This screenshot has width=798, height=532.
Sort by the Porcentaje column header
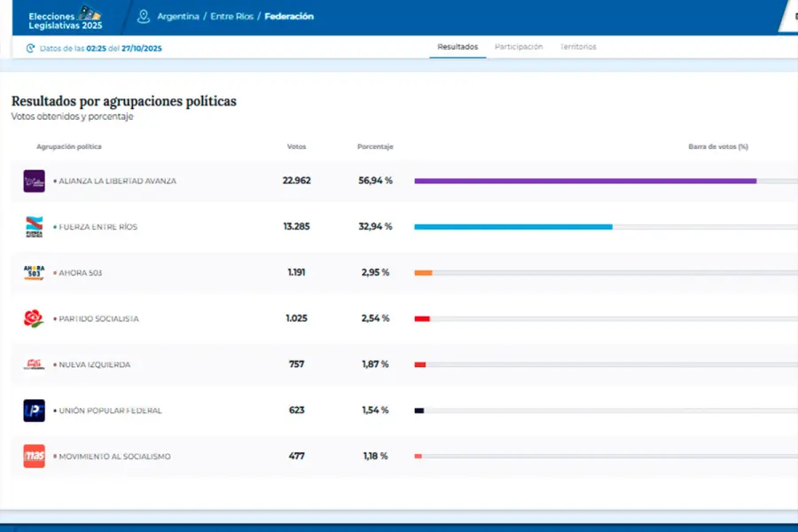375,146
